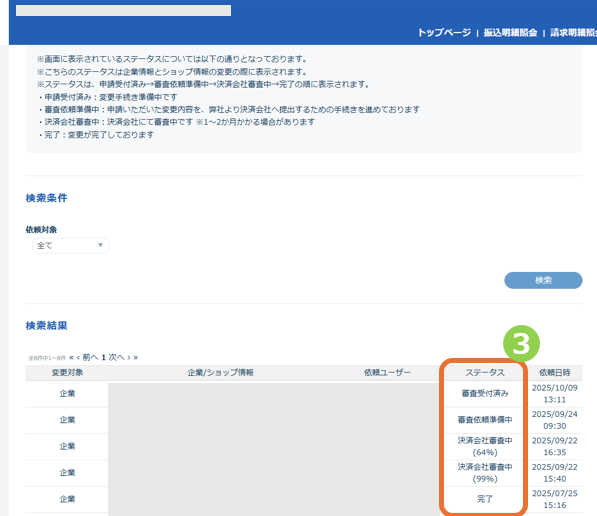Screen dimensions: 597x516
Task: Click the 検索結果 section heading
Action: tap(46, 326)
